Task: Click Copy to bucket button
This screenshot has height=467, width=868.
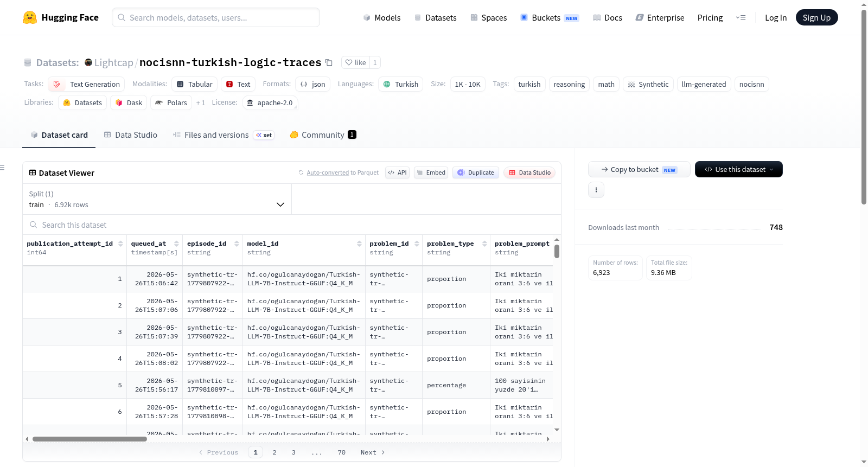Action: (x=639, y=169)
